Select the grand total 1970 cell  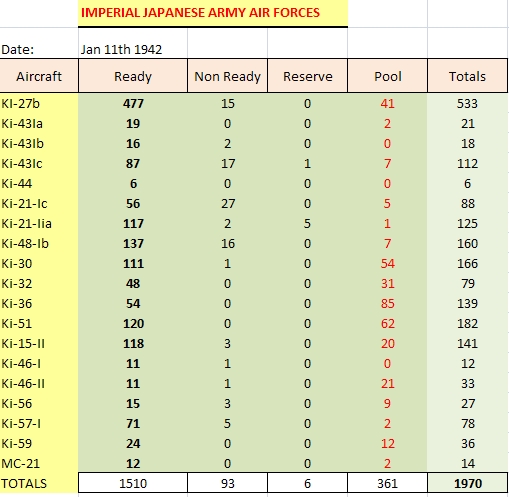[467, 483]
